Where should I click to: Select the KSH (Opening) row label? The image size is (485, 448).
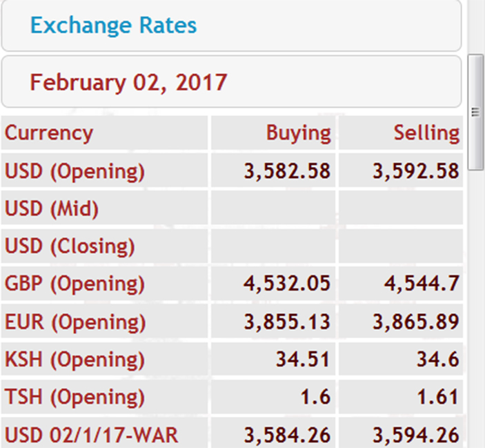[75, 360]
